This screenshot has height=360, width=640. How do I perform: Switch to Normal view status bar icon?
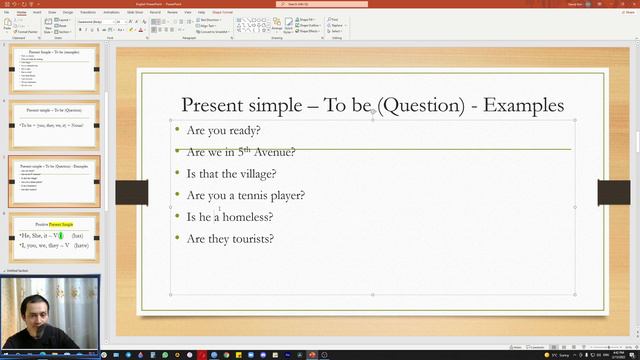coord(554,347)
